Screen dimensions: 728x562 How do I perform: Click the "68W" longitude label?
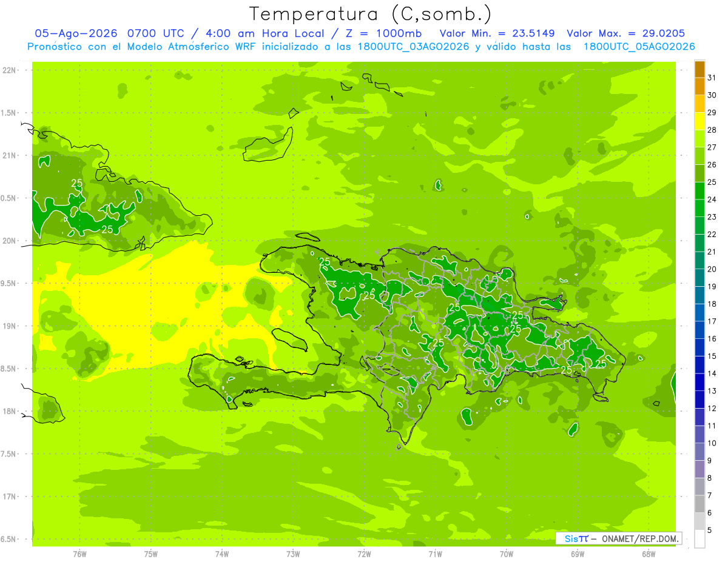coord(649,554)
